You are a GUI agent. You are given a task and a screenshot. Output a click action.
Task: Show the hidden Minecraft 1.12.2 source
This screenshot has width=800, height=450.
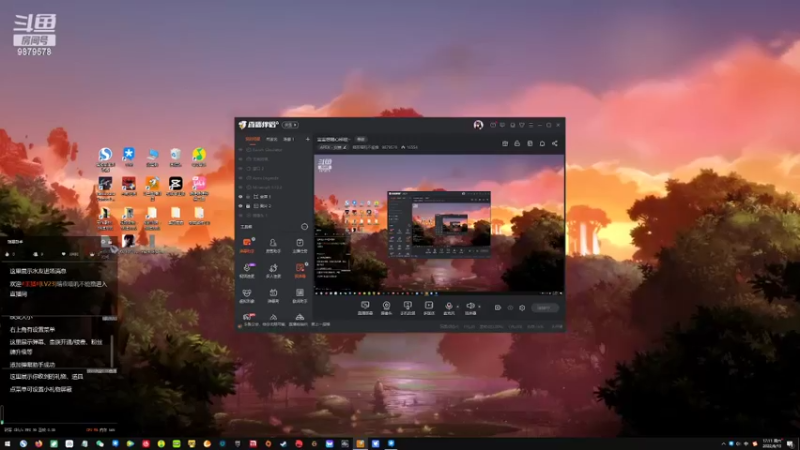point(241,187)
